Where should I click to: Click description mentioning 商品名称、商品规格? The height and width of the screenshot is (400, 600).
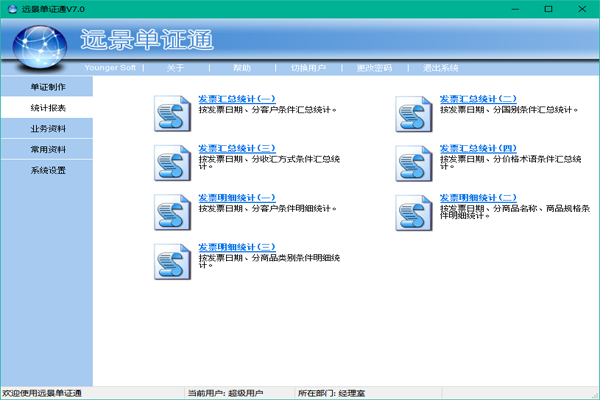(515, 212)
